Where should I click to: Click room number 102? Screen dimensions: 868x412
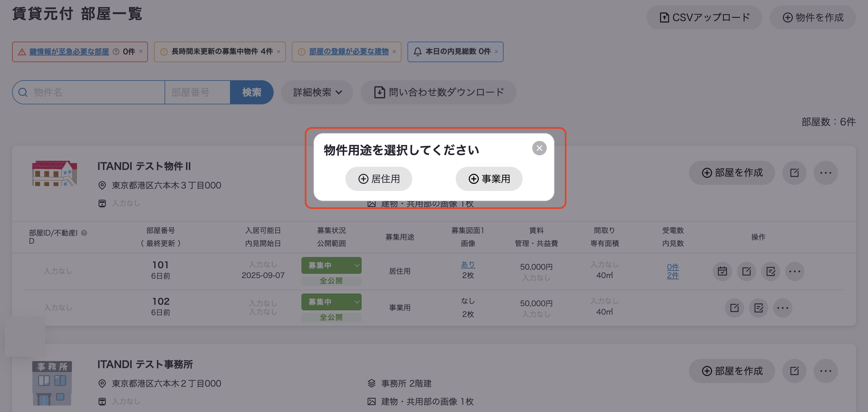160,301
